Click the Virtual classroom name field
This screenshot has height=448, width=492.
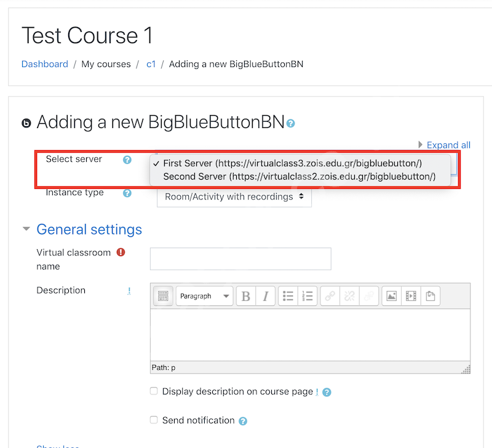[x=240, y=258]
